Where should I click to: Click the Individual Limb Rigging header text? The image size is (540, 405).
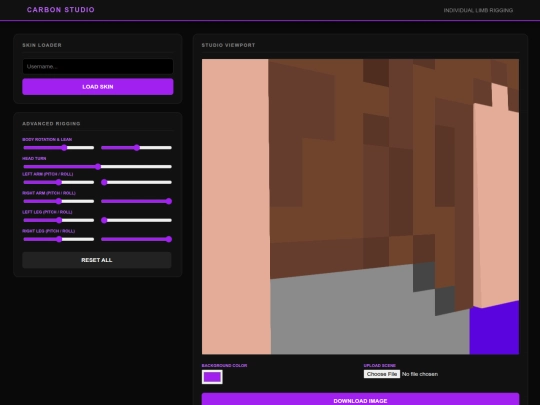click(478, 10)
